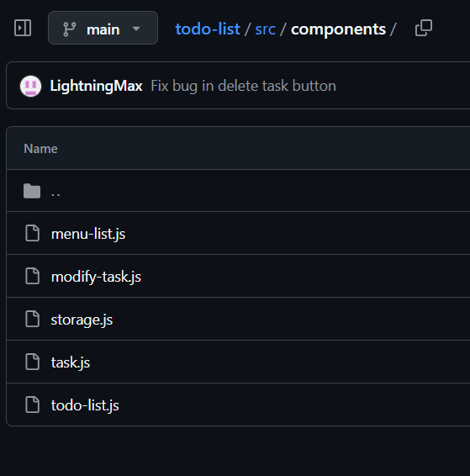Image resolution: width=470 pixels, height=476 pixels.
Task: Open LightningMax user profile link
Action: [x=96, y=86]
